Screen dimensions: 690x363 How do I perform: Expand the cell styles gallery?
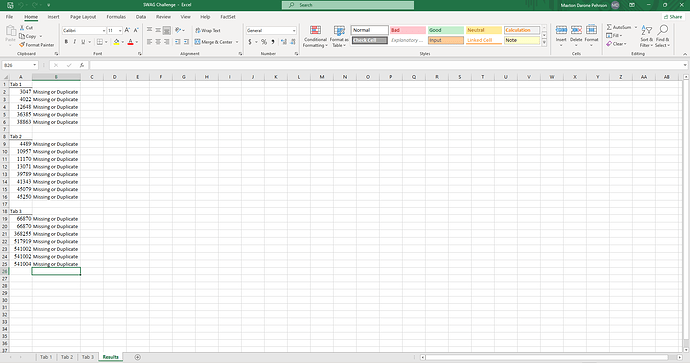[x=544, y=43]
